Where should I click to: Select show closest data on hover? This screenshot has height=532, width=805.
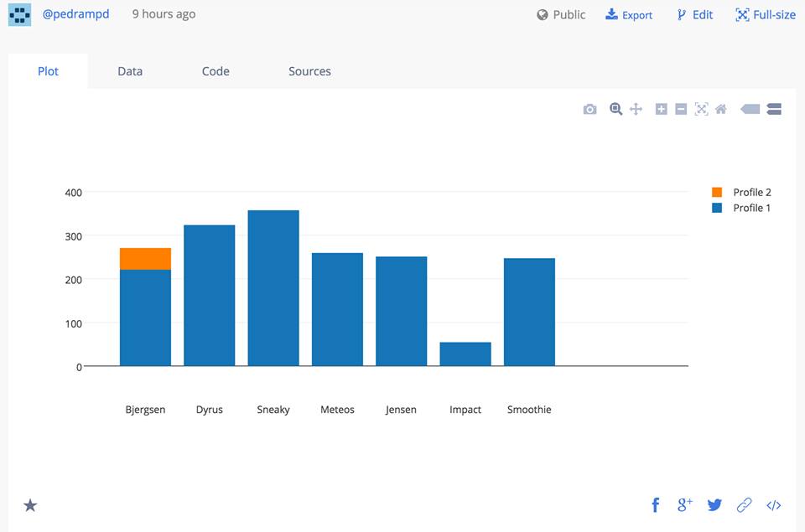(x=750, y=109)
